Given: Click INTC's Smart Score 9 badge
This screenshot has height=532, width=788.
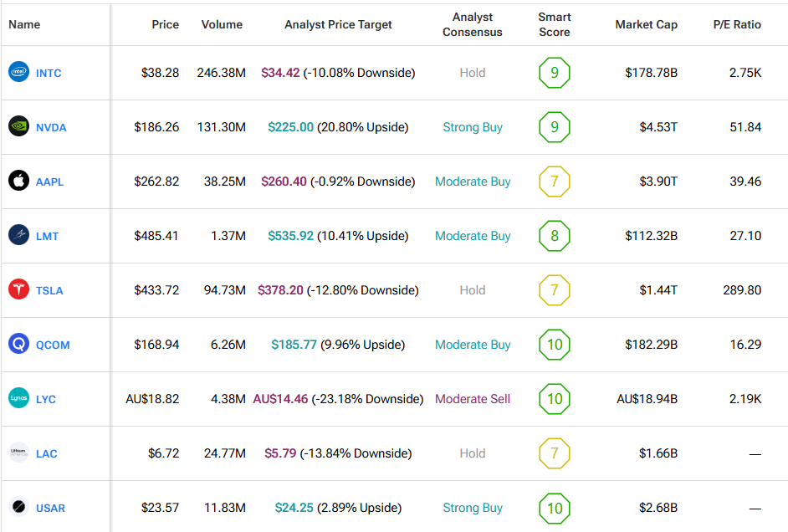Looking at the screenshot, I should [x=554, y=73].
